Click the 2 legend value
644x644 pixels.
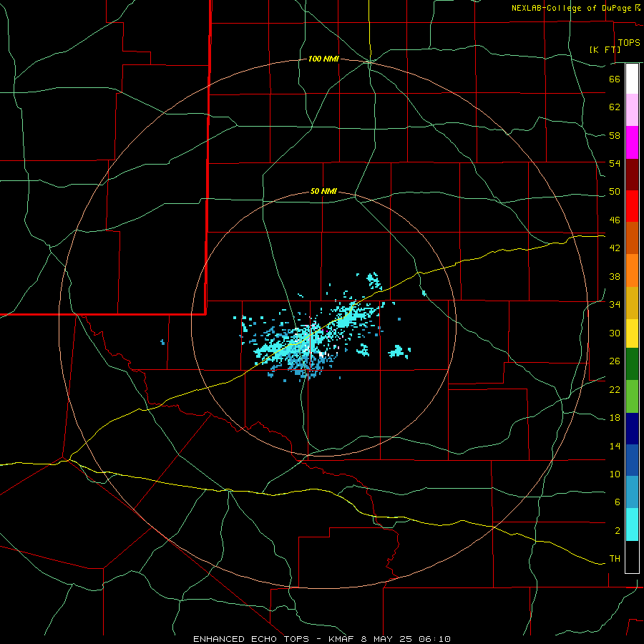click(x=617, y=531)
